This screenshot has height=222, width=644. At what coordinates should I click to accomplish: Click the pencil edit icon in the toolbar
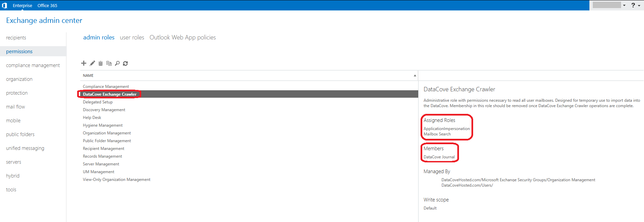pyautogui.click(x=92, y=63)
